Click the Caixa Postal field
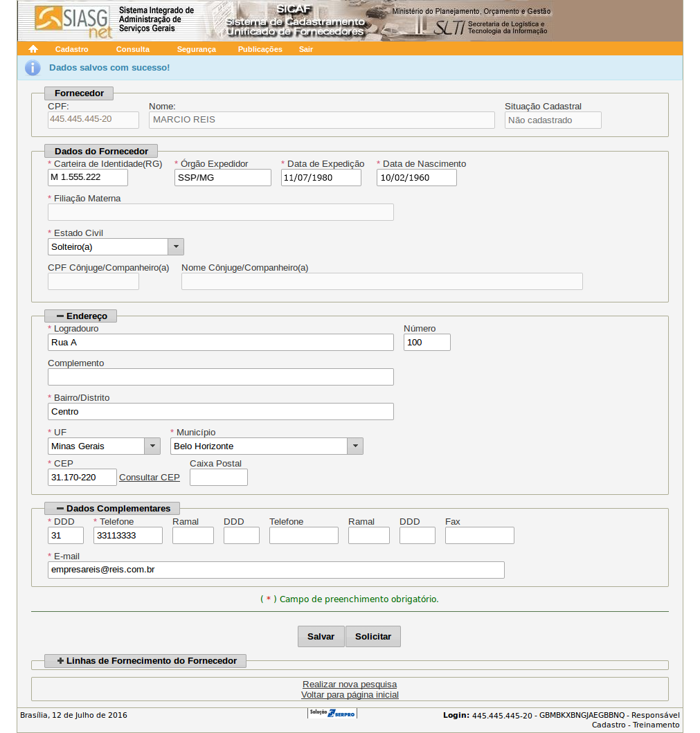The width and height of the screenshot is (700, 733). [219, 478]
